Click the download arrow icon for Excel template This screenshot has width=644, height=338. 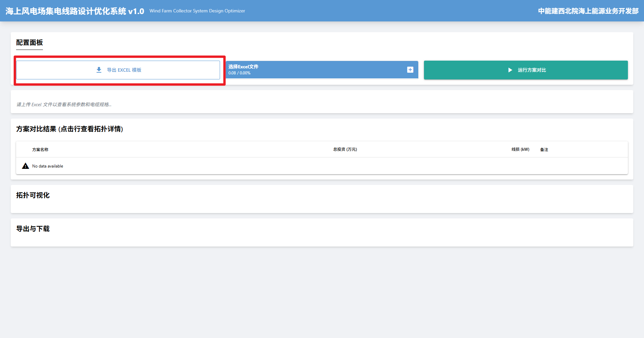pos(99,70)
